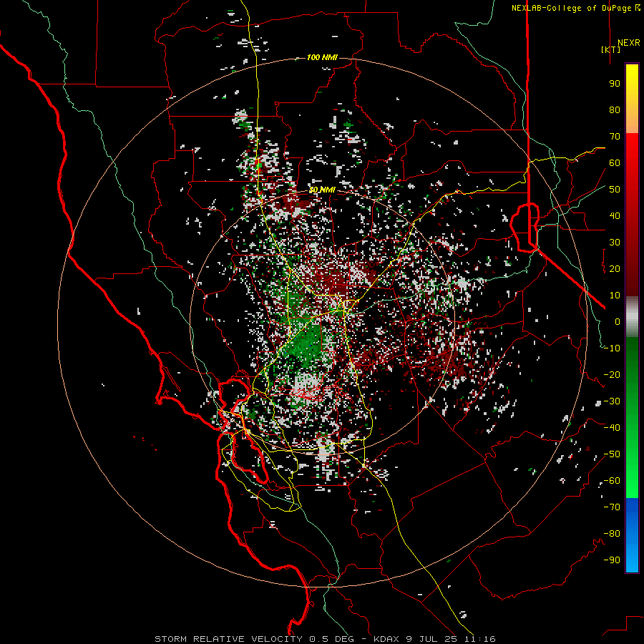Click the -30 value on velocity scale
The image size is (644, 644).
coord(612,401)
